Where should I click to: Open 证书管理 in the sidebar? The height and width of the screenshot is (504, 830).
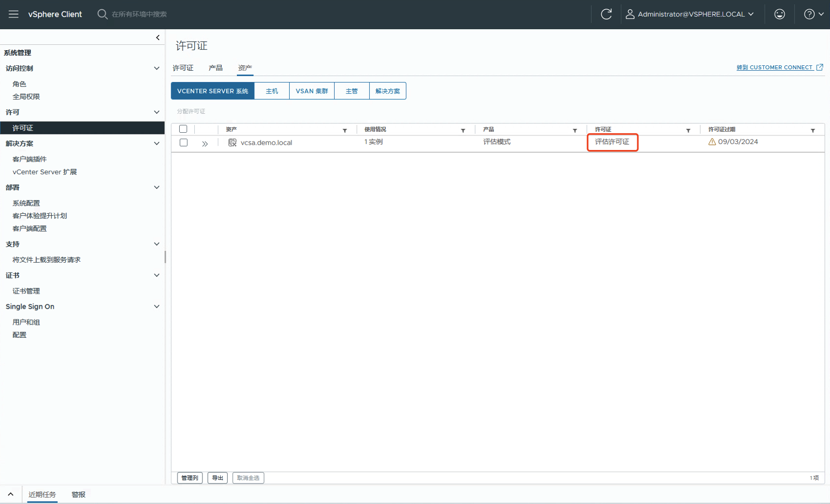pos(26,291)
